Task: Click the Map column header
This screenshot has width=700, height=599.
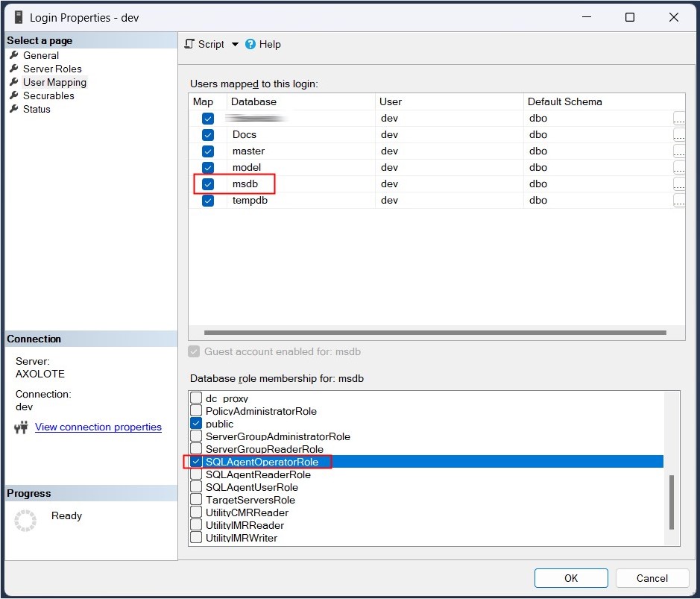Action: 207,102
